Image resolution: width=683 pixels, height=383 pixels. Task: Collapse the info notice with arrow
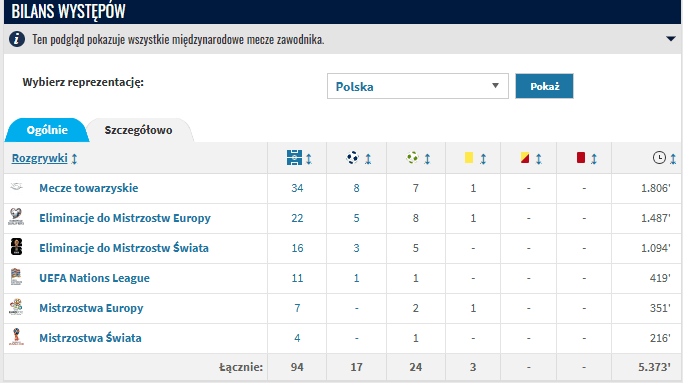coord(670,39)
